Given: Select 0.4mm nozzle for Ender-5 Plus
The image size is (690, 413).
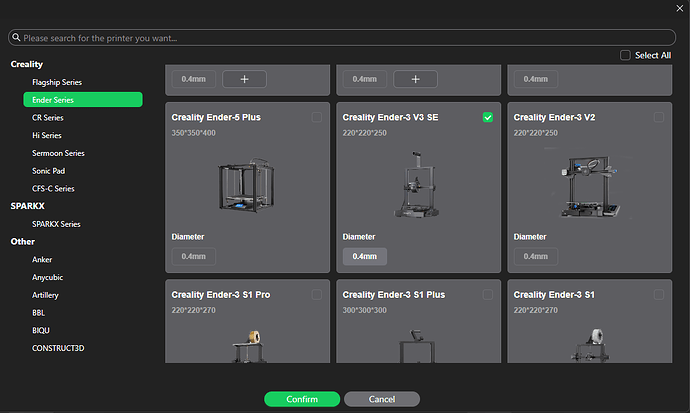Looking at the screenshot, I should click(194, 256).
